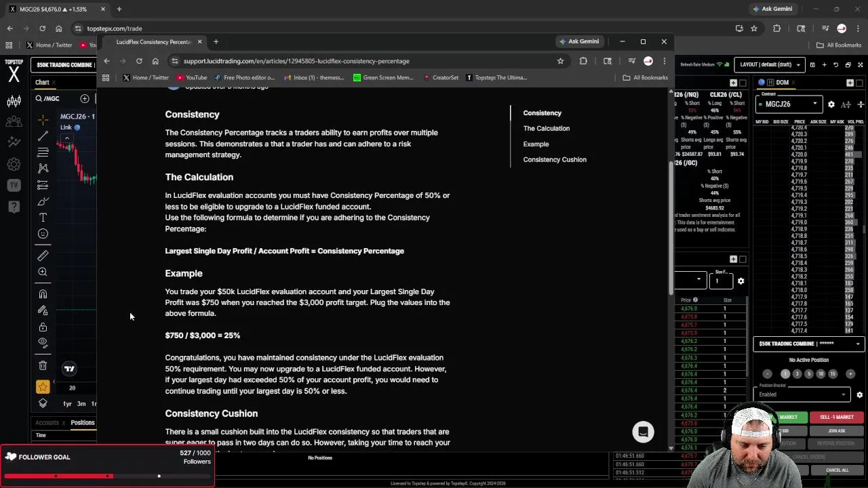This screenshot has width=868, height=488.
Task: Select the trend line drawing tool
Action: 43,136
